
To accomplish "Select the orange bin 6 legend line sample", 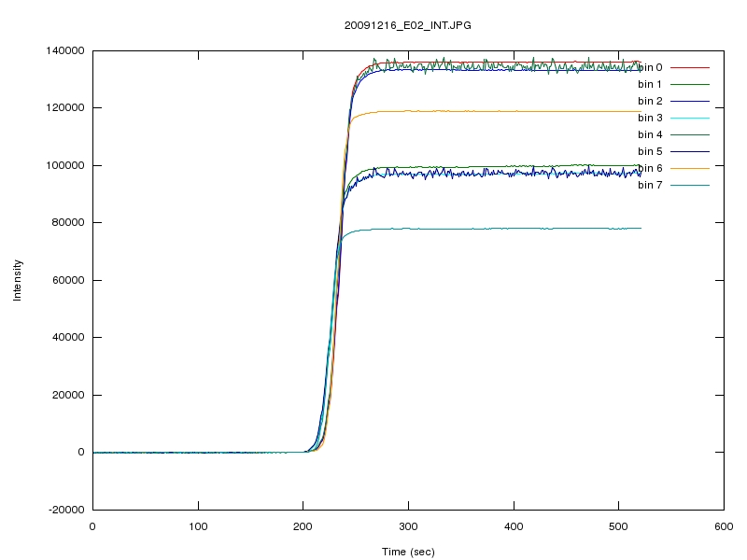I will coord(690,168).
